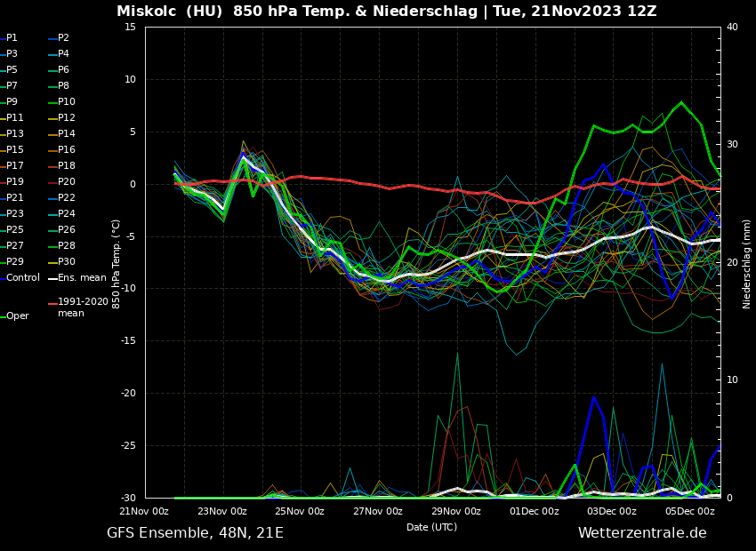Select the P18 legend entry
The width and height of the screenshot is (756, 551).
66,166
